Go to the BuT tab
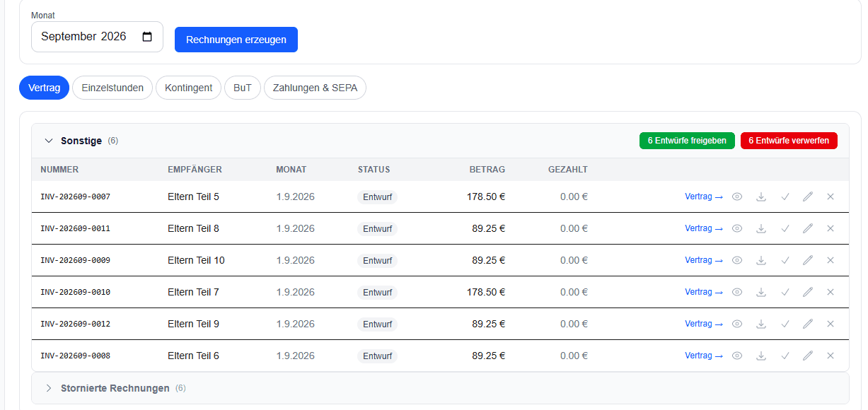Screen dimensions: 868x410 click(243, 88)
